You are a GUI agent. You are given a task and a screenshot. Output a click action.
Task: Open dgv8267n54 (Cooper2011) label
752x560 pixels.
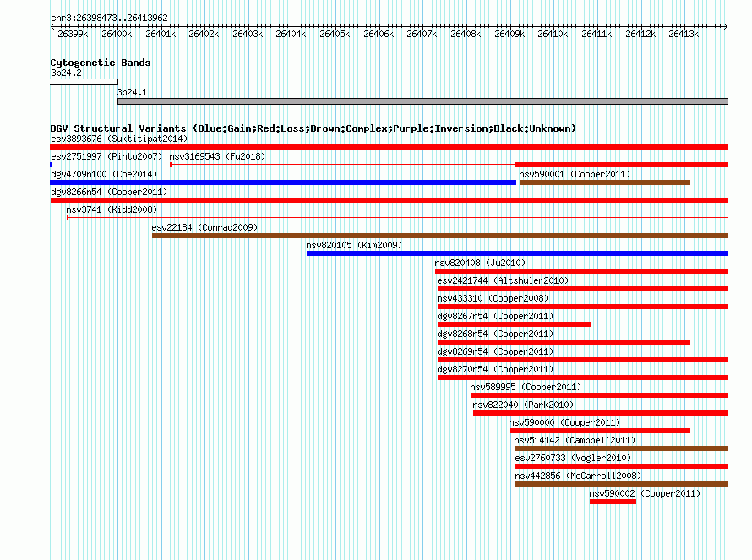[495, 316]
